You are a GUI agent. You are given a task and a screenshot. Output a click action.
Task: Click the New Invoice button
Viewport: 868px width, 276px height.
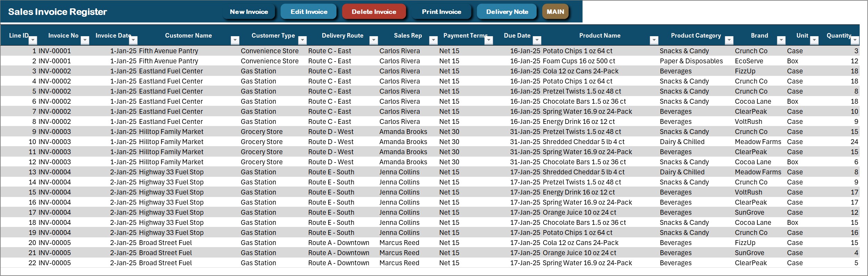(x=249, y=12)
